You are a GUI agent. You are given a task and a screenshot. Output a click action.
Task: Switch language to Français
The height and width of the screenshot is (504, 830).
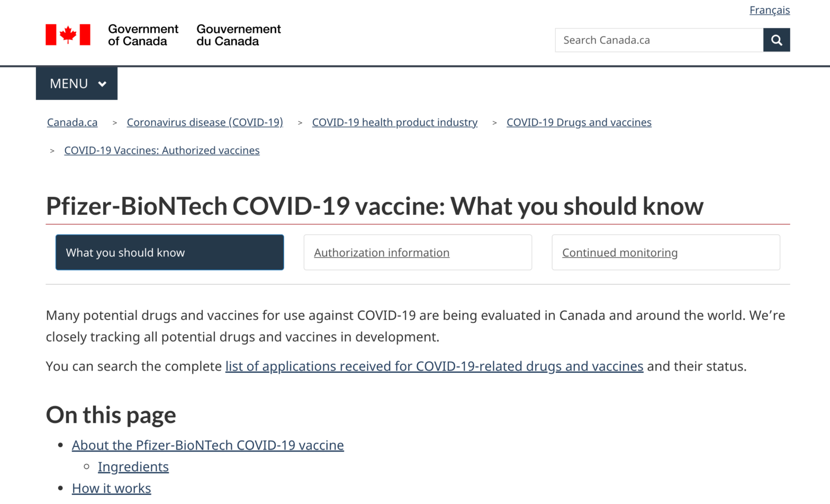(770, 10)
